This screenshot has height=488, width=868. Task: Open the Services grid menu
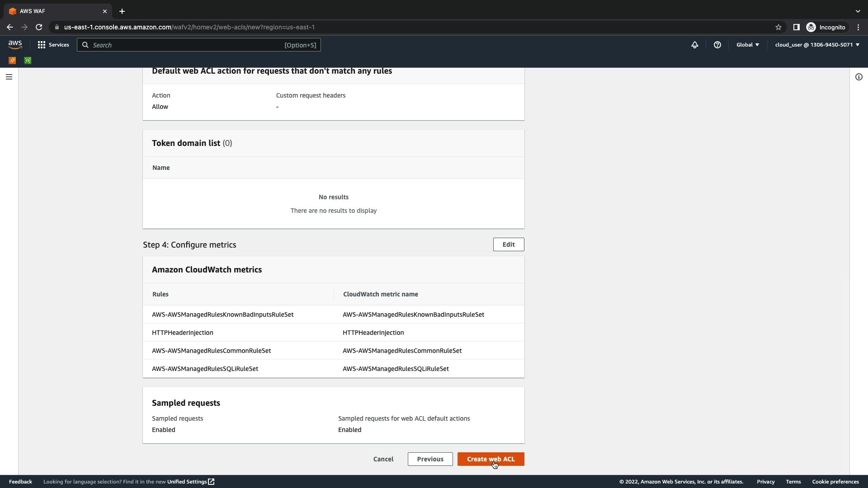pos(53,45)
